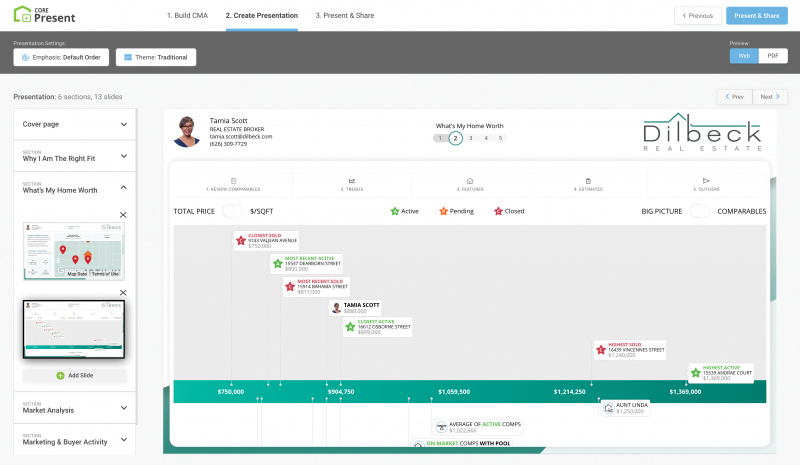
Task: Select slide step 1 in What's My Home Worth
Action: coord(440,138)
